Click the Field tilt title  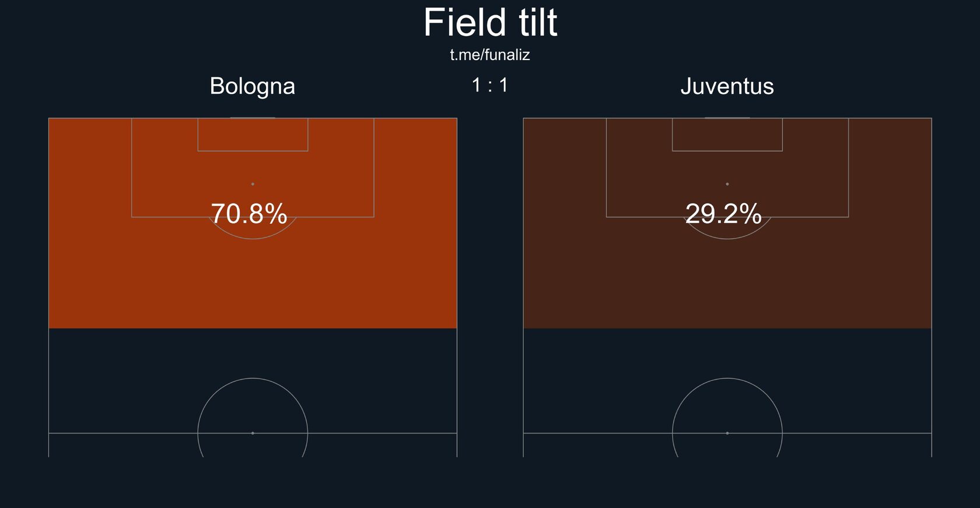coord(490,23)
